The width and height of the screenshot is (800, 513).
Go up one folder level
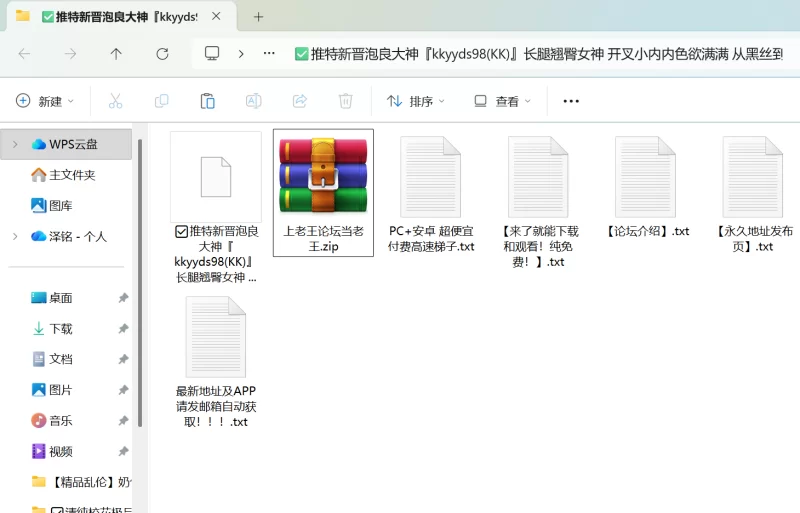coord(116,54)
